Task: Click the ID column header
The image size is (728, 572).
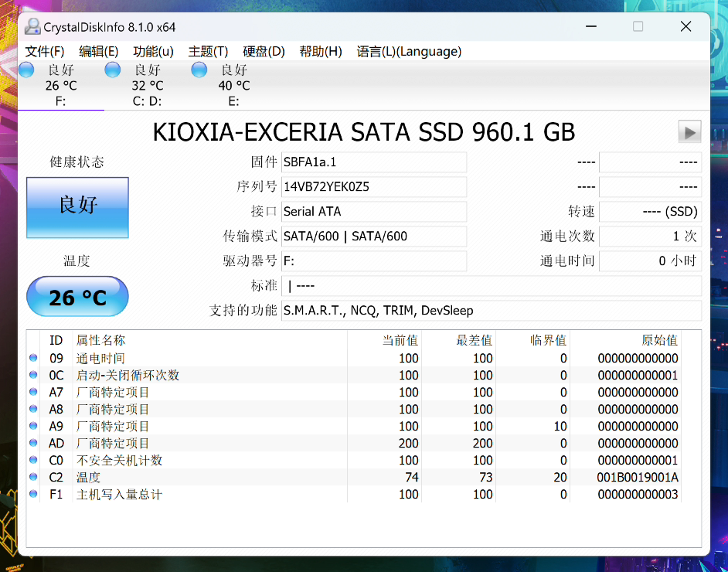Action: [x=56, y=340]
